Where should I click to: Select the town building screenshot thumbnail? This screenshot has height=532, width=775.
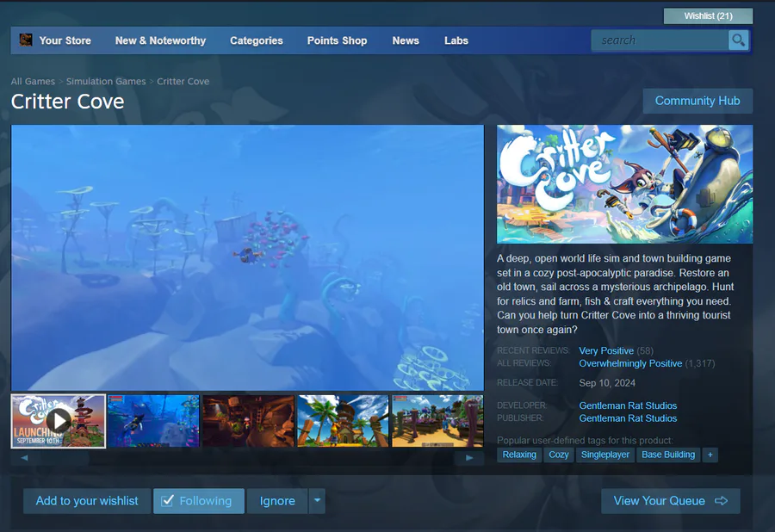point(437,421)
